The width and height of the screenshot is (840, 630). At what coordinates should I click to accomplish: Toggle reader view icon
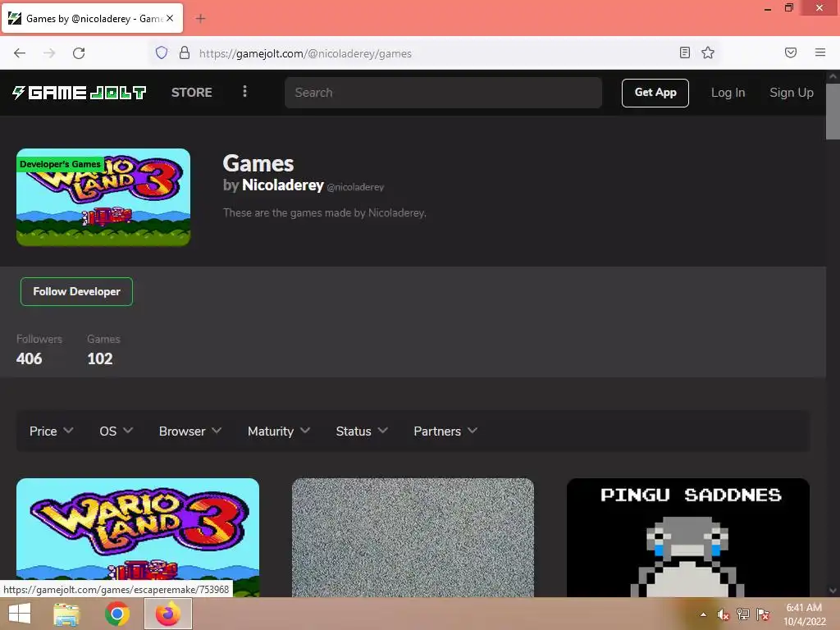pyautogui.click(x=684, y=52)
